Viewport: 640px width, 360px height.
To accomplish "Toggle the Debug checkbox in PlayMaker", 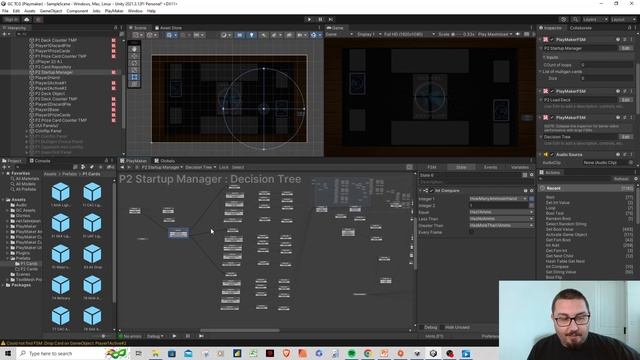I will (x=422, y=327).
